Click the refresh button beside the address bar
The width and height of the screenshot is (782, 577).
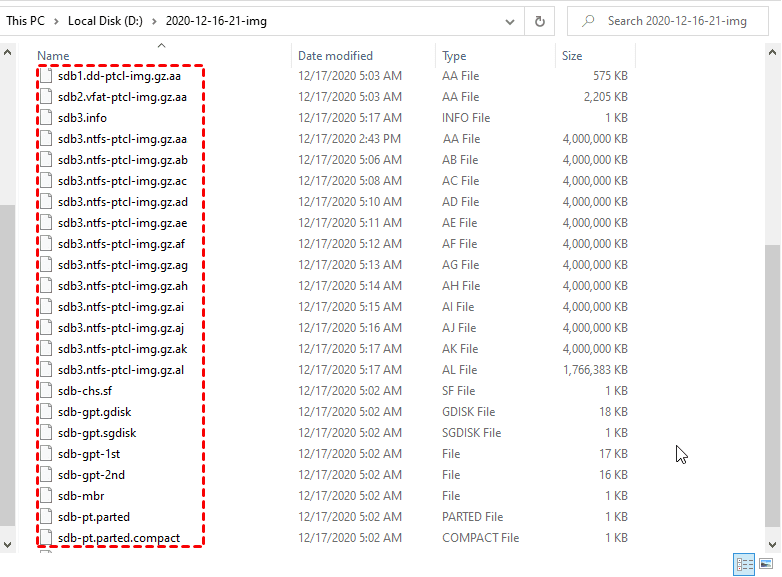click(540, 21)
